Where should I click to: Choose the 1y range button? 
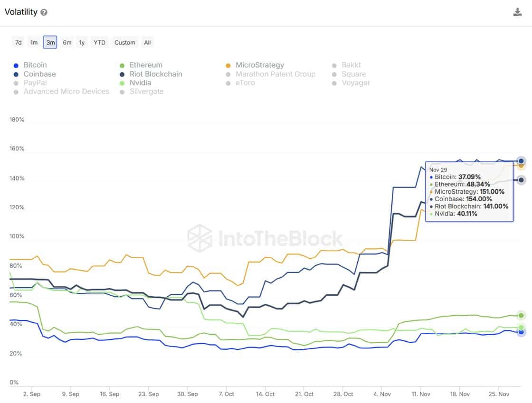pos(82,42)
